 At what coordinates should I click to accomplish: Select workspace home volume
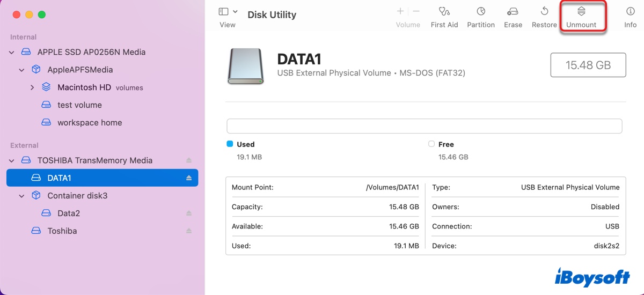pos(89,123)
